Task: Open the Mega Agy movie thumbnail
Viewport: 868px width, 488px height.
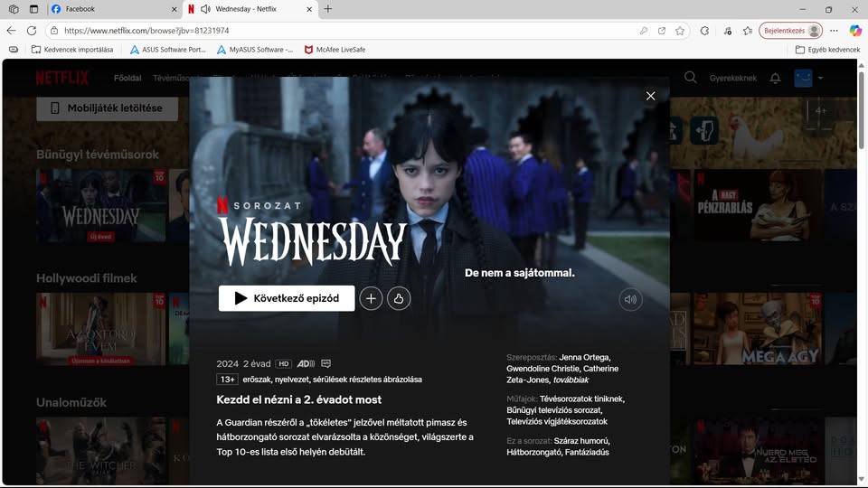Action: pyautogui.click(x=759, y=329)
